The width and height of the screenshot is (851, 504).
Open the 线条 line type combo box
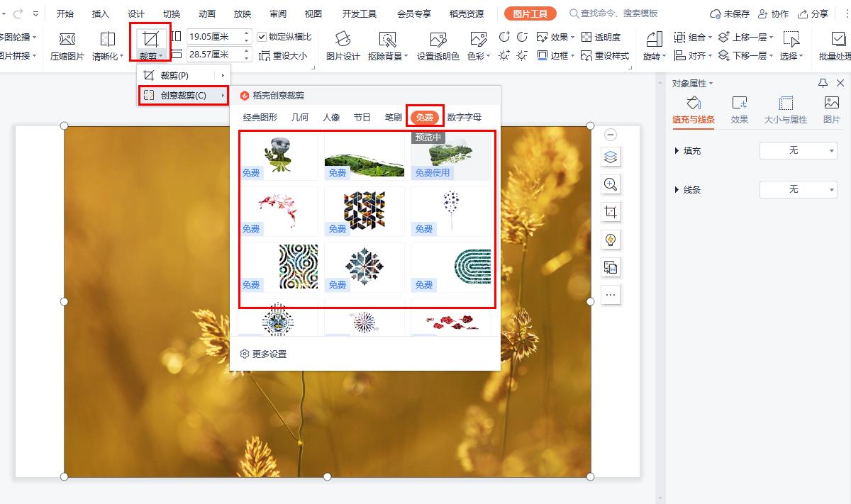tap(799, 189)
